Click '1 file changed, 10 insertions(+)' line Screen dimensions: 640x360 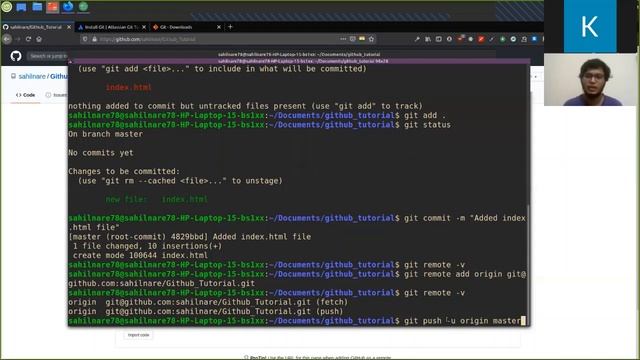147,246
